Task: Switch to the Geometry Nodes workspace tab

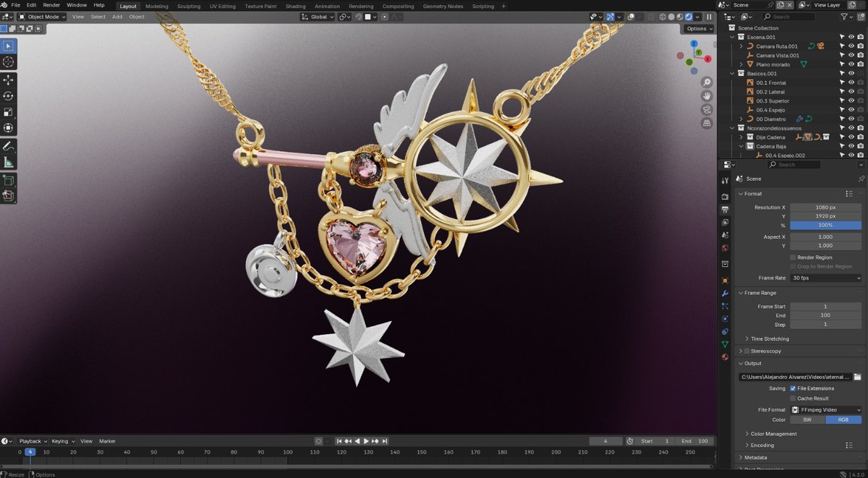Action: 443,6
